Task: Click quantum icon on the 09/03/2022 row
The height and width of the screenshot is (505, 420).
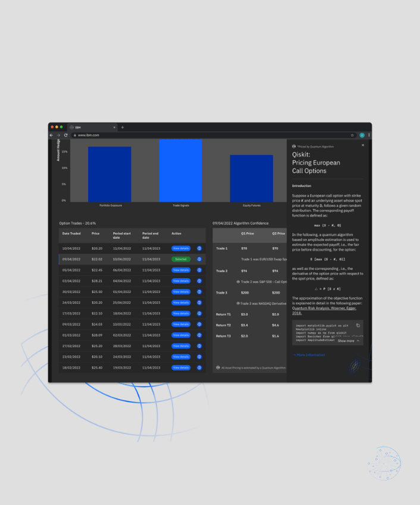Action: pyautogui.click(x=199, y=325)
